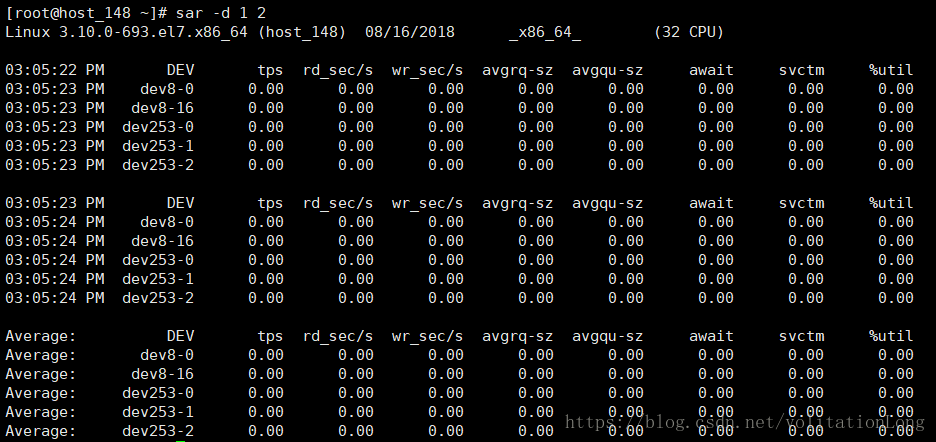Click tps value of dev8-0 at 03:05:23 PM
The image size is (936, 442).
point(266,89)
